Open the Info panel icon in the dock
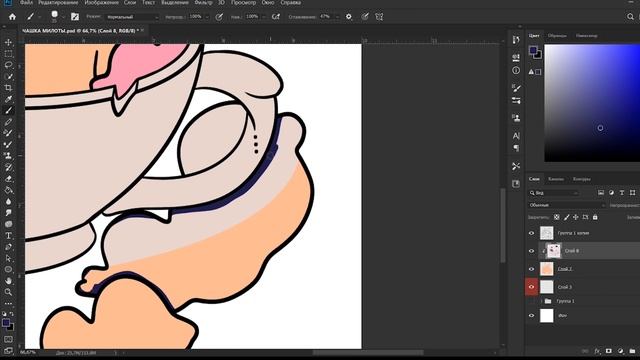Screen dimensions: 640x360 tap(516, 70)
